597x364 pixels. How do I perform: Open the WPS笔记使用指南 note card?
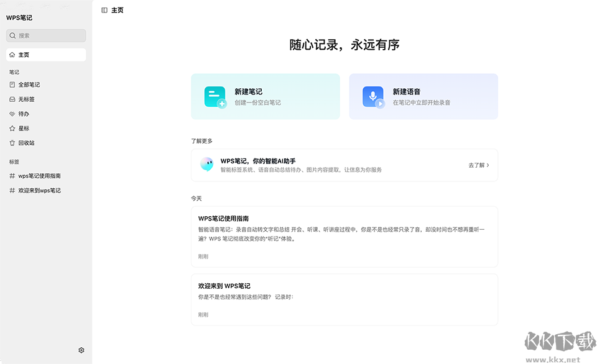coord(345,237)
